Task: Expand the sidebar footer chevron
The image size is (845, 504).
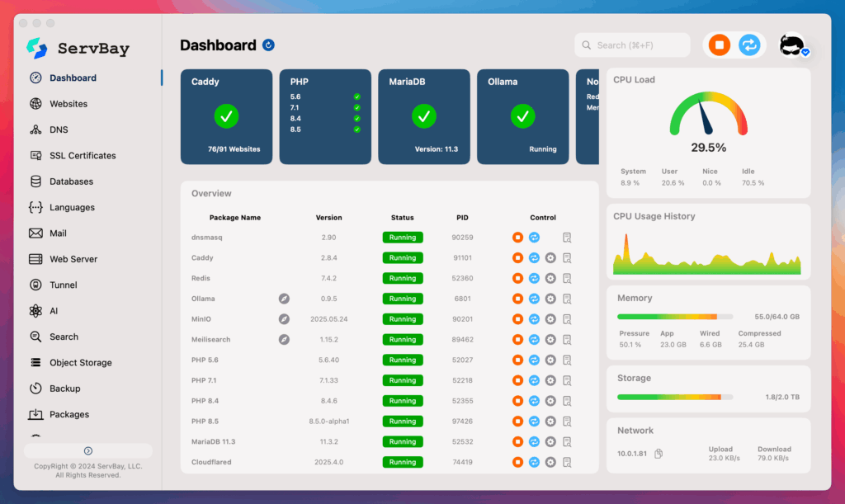Action: tap(88, 450)
